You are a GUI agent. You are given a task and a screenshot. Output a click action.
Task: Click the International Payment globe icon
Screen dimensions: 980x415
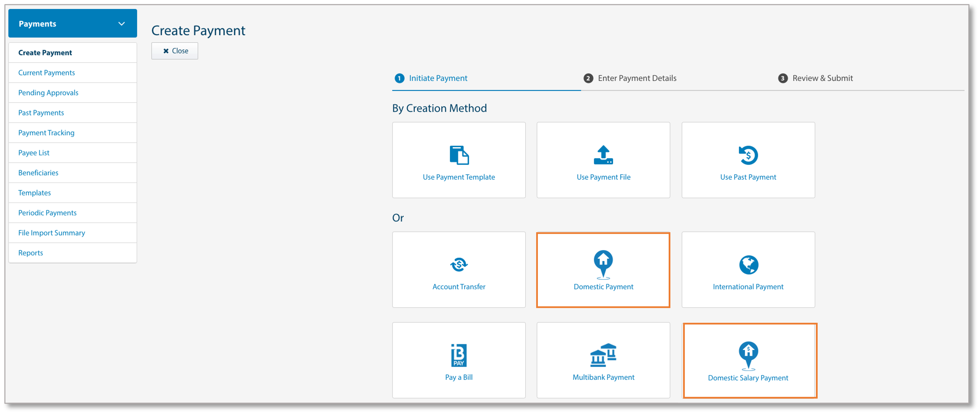coord(748,265)
